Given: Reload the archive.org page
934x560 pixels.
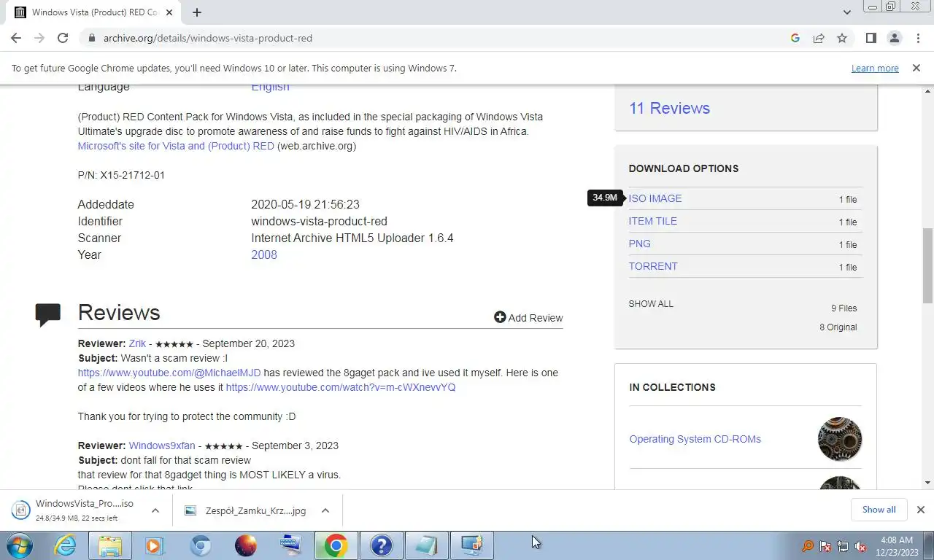Looking at the screenshot, I should tap(63, 38).
